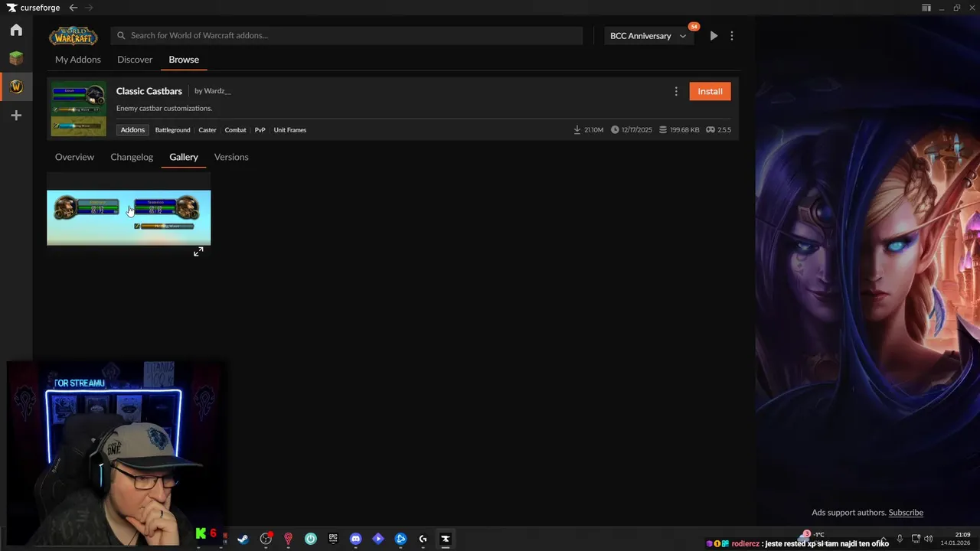Click the Search for World of Warcraft addons field

point(347,35)
